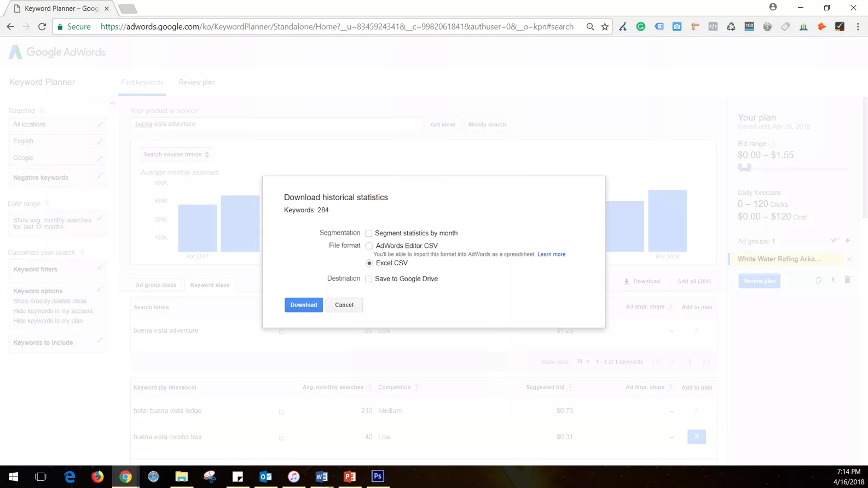Image resolution: width=868 pixels, height=488 pixels.
Task: Switch to Find keywords tab
Action: (x=142, y=82)
